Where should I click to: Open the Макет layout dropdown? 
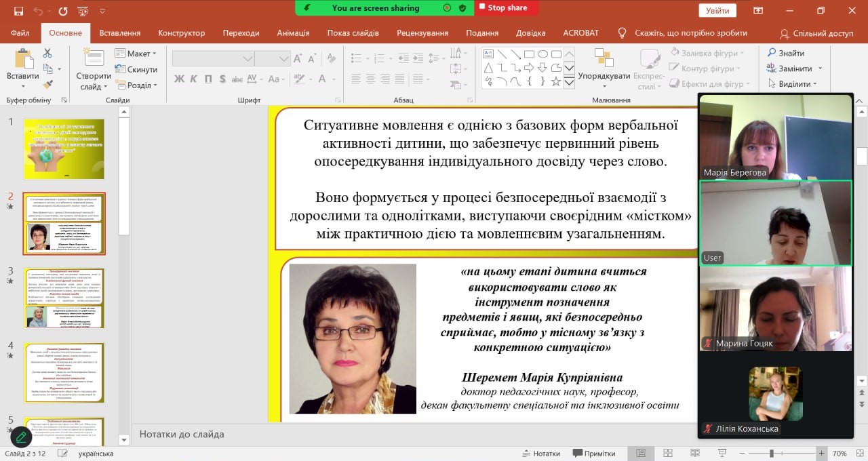tap(139, 54)
